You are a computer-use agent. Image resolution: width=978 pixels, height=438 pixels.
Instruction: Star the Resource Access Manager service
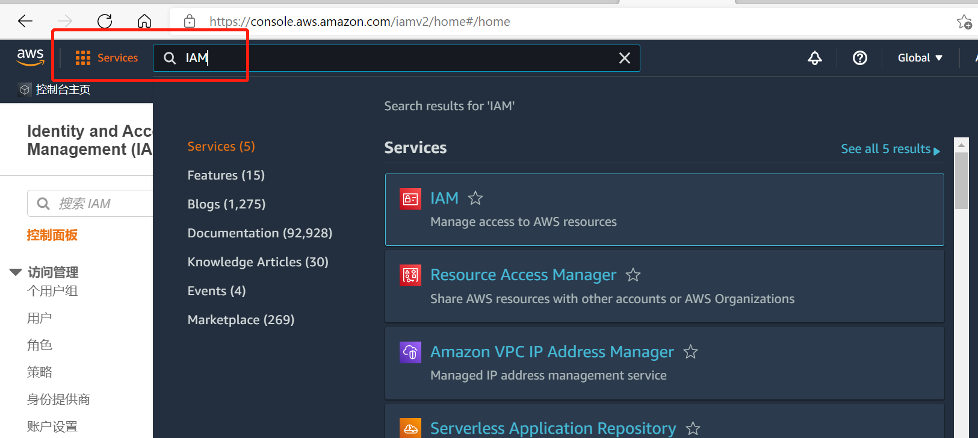(633, 275)
